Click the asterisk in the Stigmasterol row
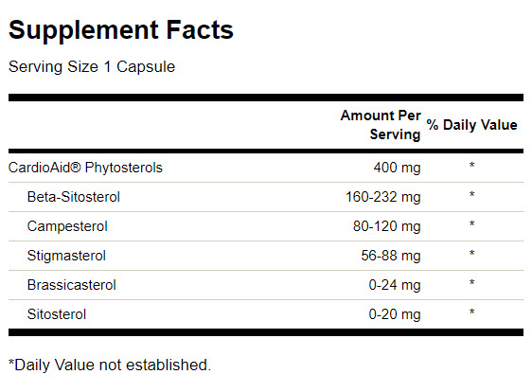The width and height of the screenshot is (532, 392). pyautogui.click(x=471, y=253)
